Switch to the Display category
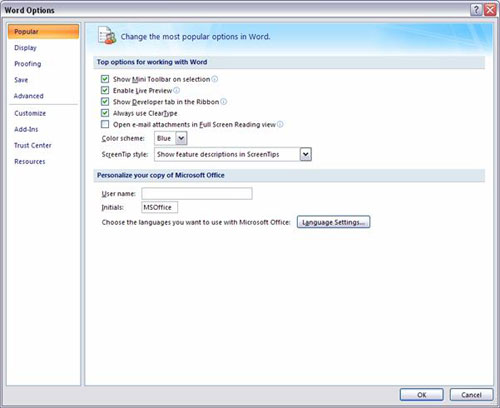The width and height of the screenshot is (500, 408). pos(25,48)
